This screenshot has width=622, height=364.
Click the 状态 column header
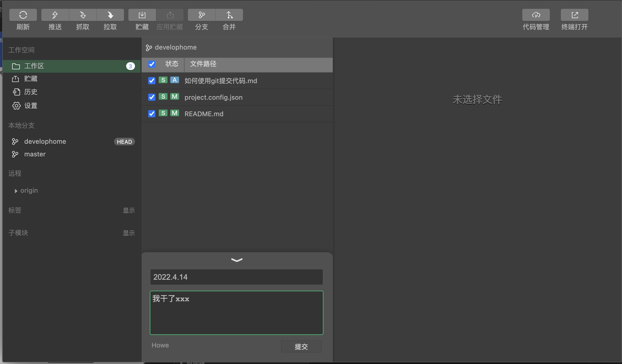pyautogui.click(x=172, y=64)
